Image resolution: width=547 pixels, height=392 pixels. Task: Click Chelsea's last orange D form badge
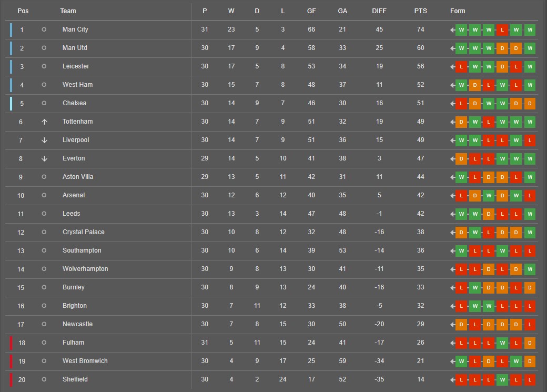tap(530, 103)
